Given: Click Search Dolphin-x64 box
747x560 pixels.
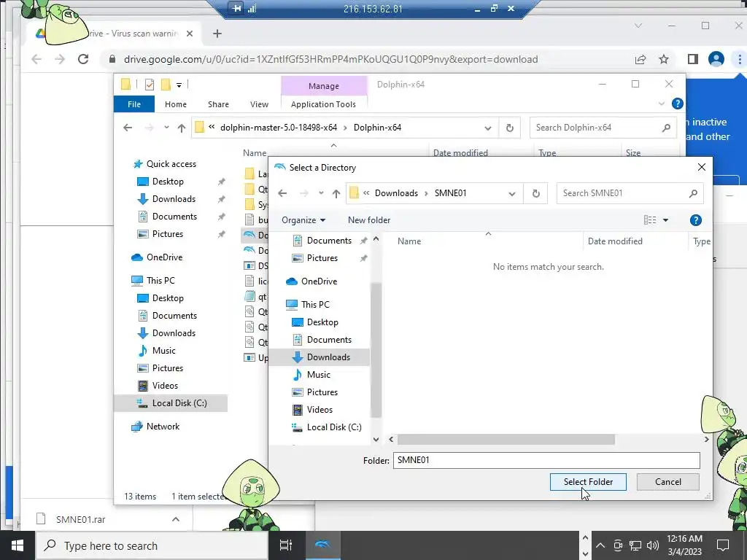Looking at the screenshot, I should (x=603, y=128).
